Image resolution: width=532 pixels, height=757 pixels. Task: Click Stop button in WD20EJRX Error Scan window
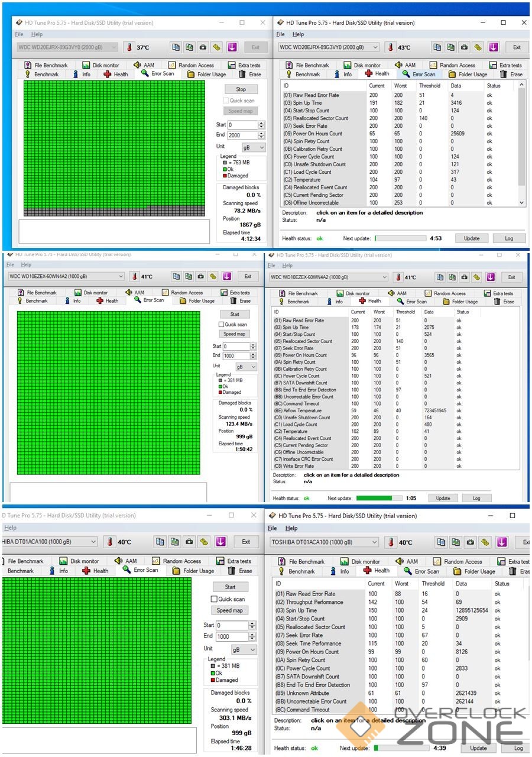coord(241,89)
